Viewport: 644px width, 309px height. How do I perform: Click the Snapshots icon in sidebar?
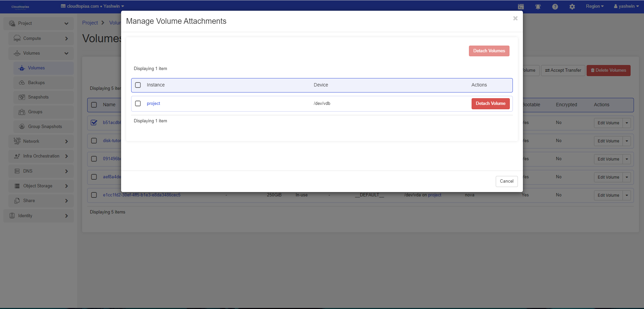(22, 97)
